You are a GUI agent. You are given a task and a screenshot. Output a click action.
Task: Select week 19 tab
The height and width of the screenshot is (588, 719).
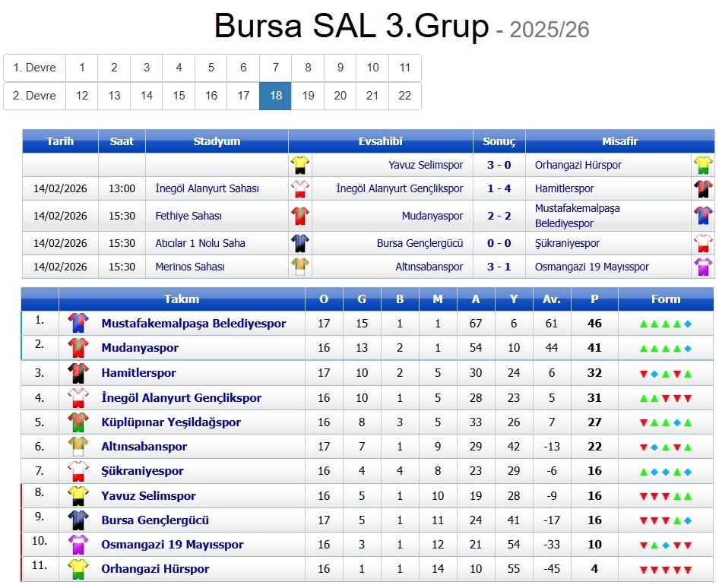(308, 96)
